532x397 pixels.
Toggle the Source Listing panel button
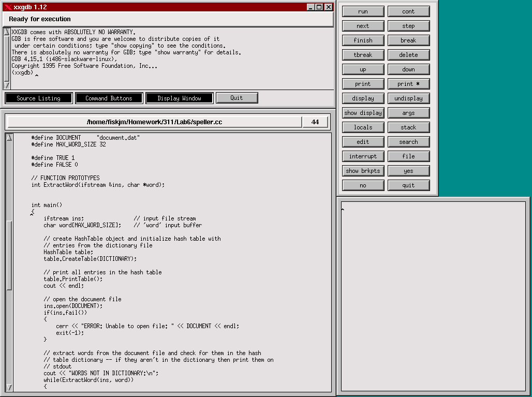38,98
